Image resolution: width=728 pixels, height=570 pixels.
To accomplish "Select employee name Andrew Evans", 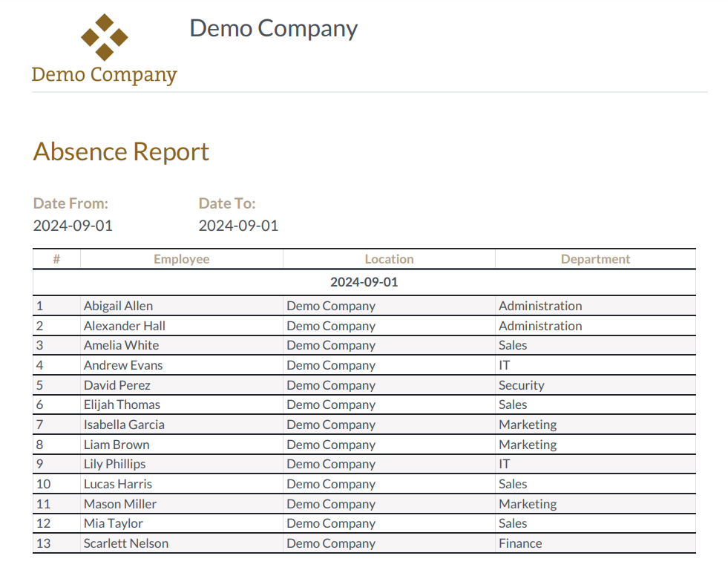I will point(123,365).
